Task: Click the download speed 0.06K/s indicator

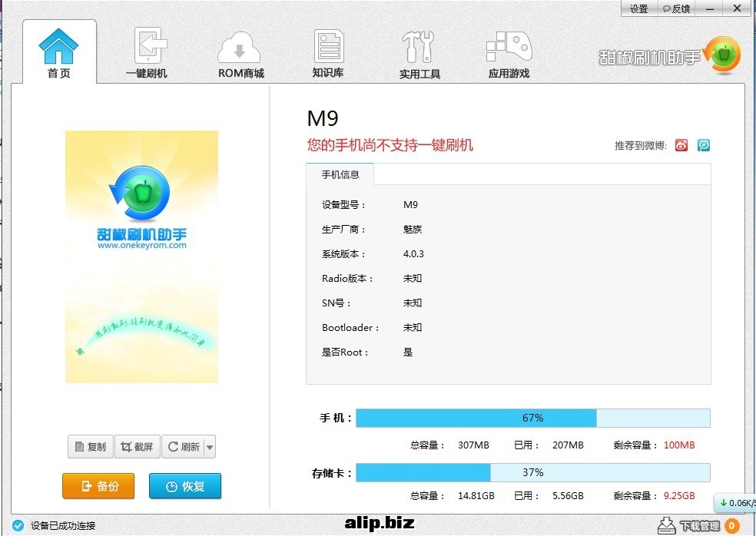Action: tap(736, 503)
